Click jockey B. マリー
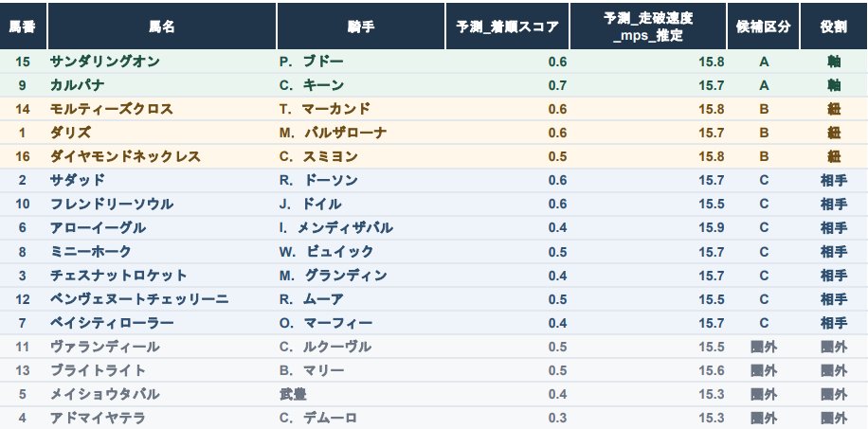This screenshot has width=868, height=429. pyautogui.click(x=312, y=370)
